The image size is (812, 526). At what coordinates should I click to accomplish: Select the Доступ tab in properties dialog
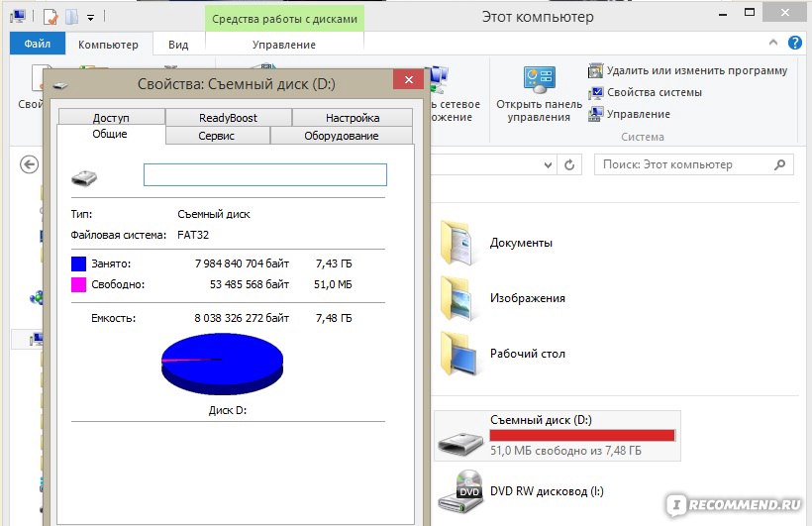(111, 118)
